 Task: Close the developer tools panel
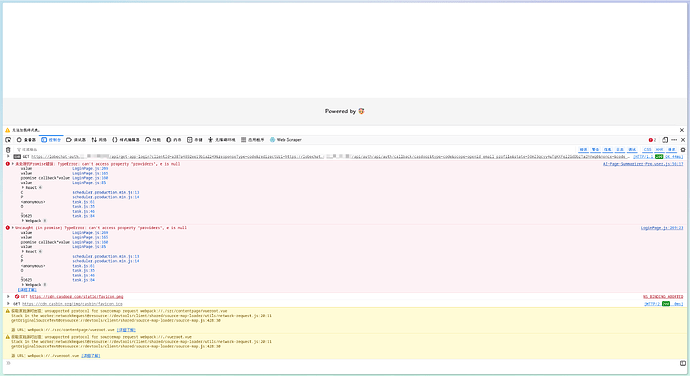(x=683, y=140)
